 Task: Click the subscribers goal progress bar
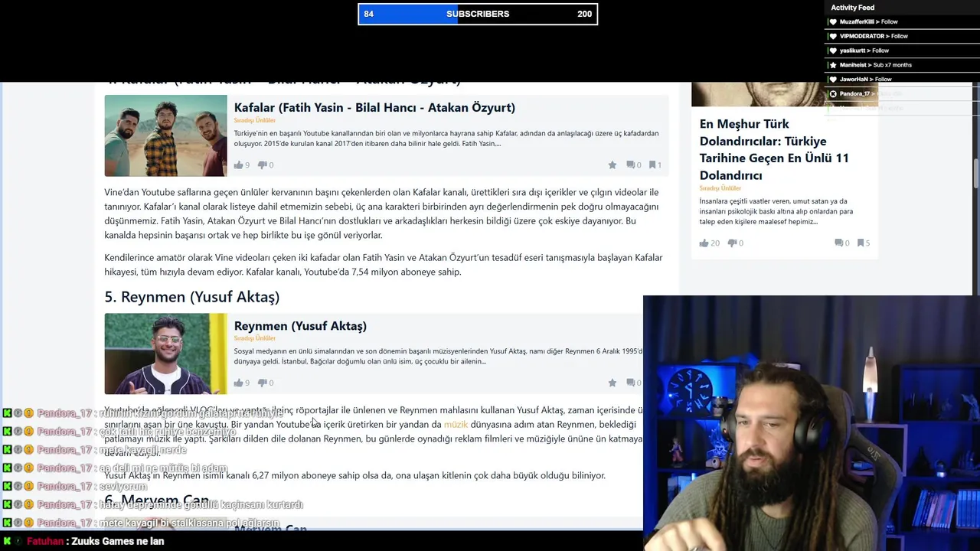pos(478,14)
